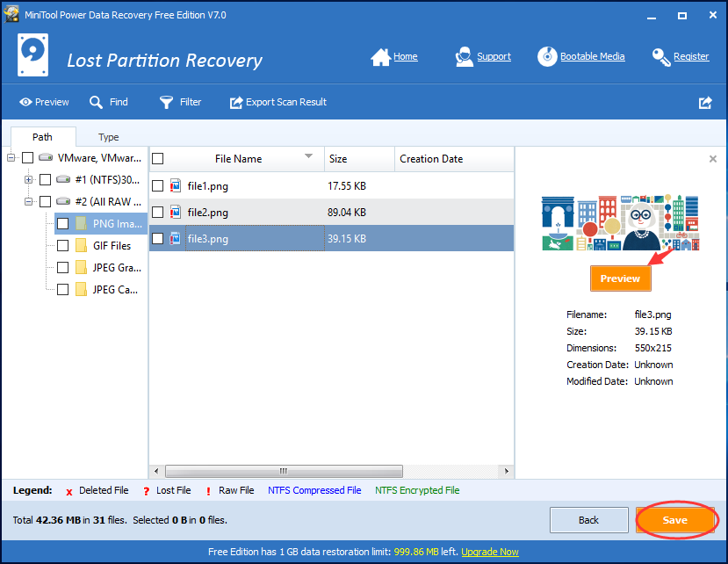Open the Register link

click(x=691, y=57)
